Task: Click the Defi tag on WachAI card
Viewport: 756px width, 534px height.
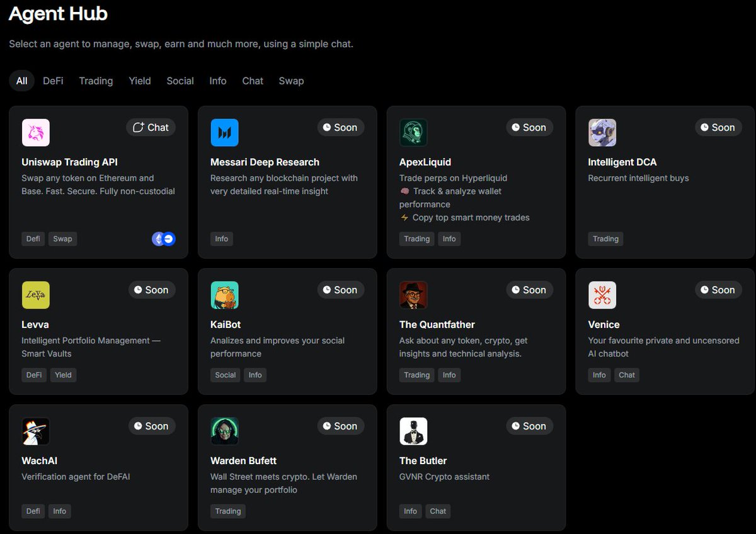Action: pos(33,511)
